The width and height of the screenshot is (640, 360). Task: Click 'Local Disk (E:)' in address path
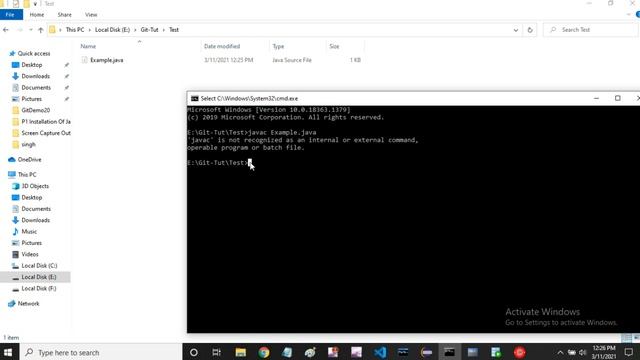point(112,30)
